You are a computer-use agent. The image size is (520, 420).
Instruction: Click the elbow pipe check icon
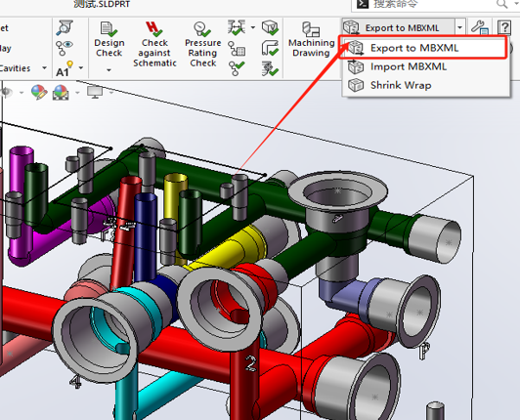pos(270,49)
